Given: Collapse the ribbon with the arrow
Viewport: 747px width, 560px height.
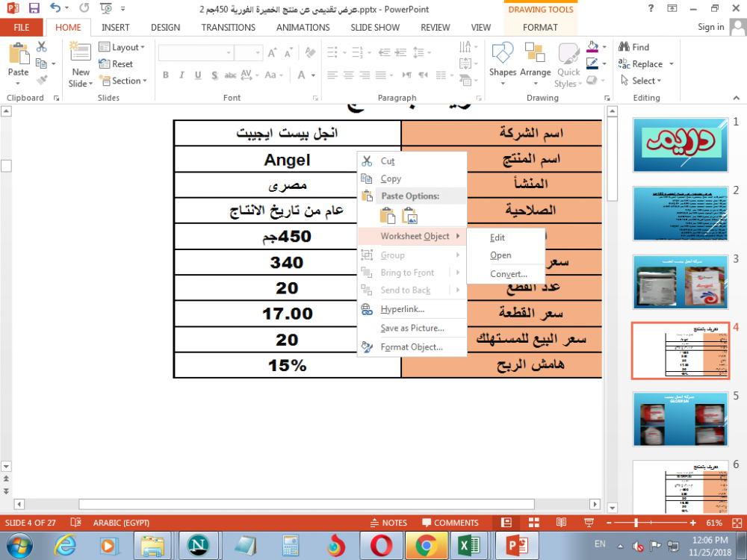Looking at the screenshot, I should (737, 98).
